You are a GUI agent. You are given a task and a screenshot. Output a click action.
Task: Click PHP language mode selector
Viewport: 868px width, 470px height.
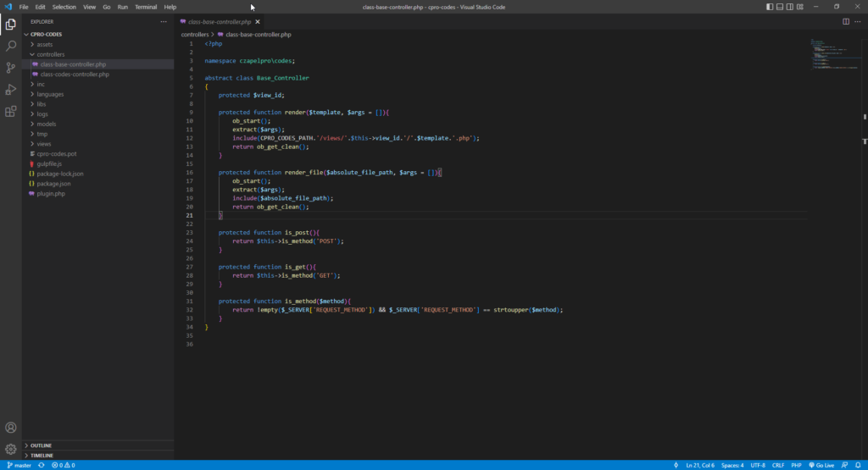click(x=796, y=465)
